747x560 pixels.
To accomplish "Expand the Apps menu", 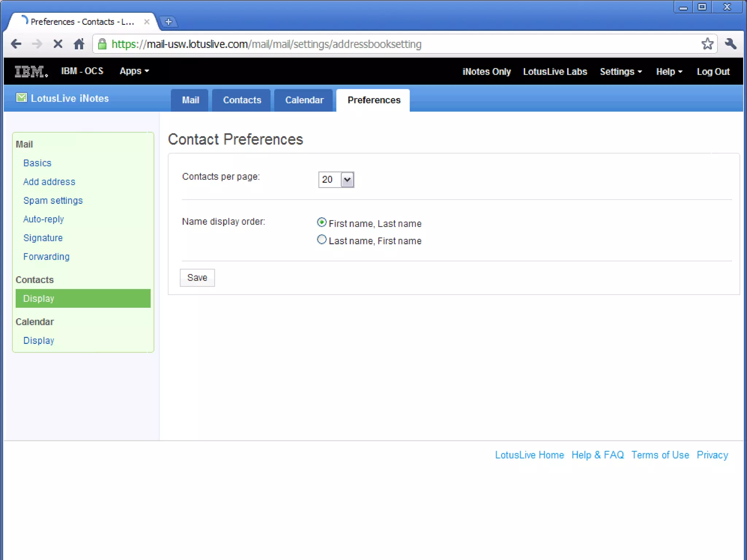I will point(134,71).
